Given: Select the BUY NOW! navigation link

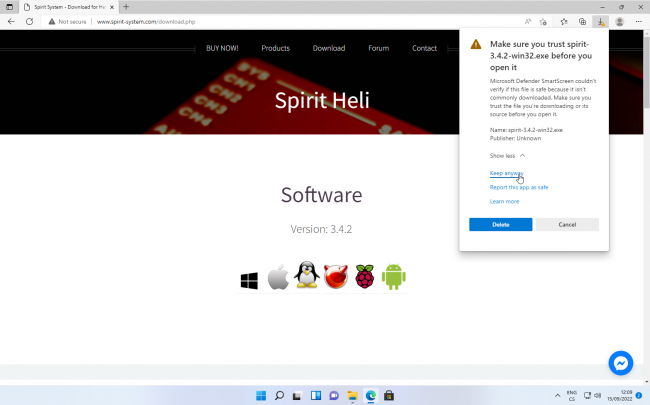Looking at the screenshot, I should [222, 48].
